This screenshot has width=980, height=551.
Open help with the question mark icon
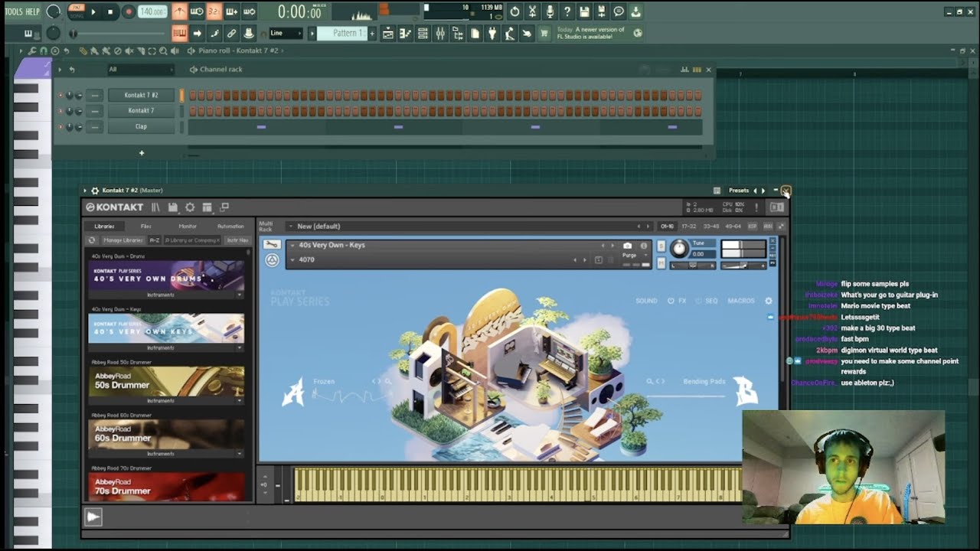pyautogui.click(x=567, y=11)
